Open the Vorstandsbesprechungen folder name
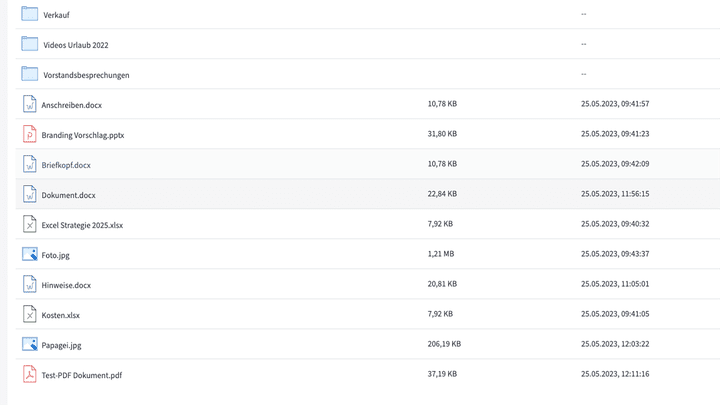720x405 pixels. [86, 75]
